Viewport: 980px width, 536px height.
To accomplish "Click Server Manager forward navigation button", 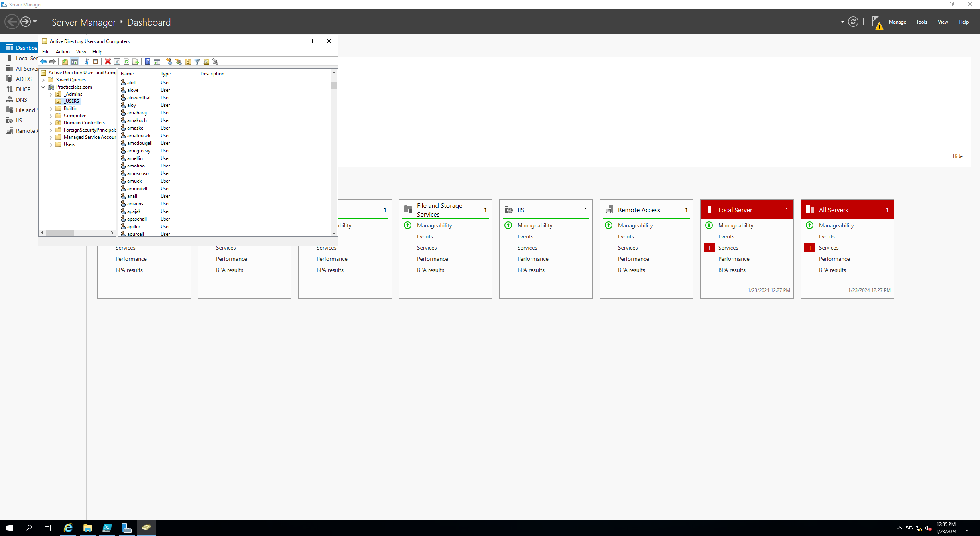I will pyautogui.click(x=26, y=22).
